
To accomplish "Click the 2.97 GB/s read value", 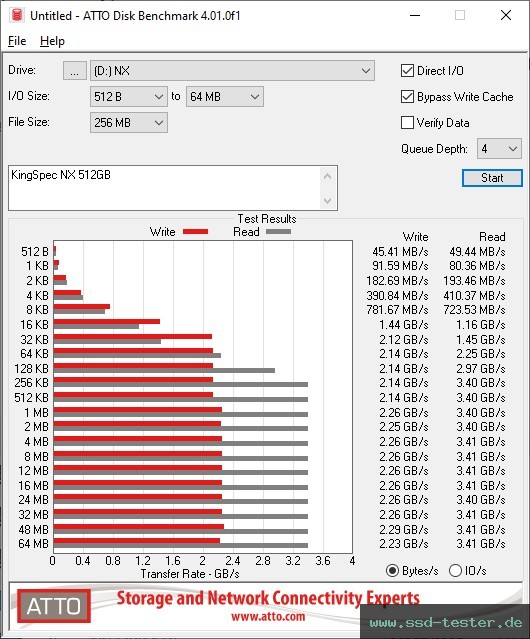I will [481, 369].
